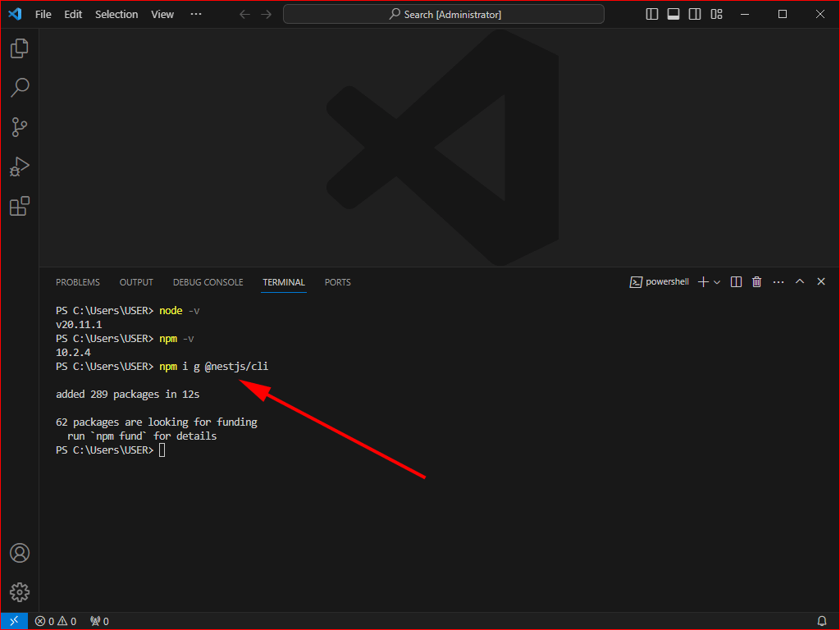Switch to the TERMINAL tab

(x=283, y=282)
